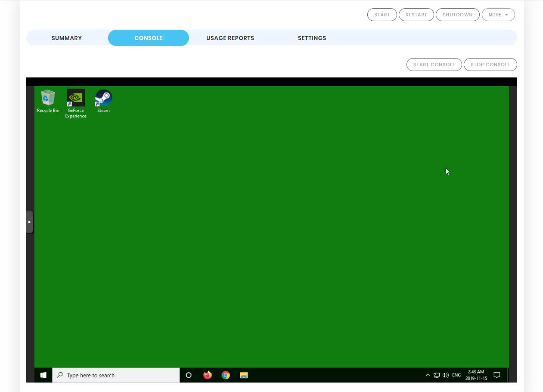This screenshot has height=392, width=543.
Task: Switch to the Summary tab
Action: 67,38
